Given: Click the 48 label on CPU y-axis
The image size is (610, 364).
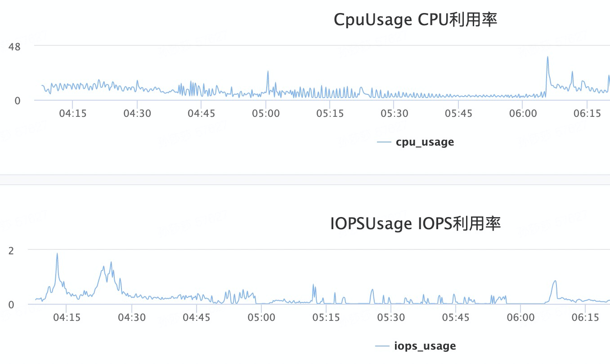Looking at the screenshot, I should (x=14, y=46).
